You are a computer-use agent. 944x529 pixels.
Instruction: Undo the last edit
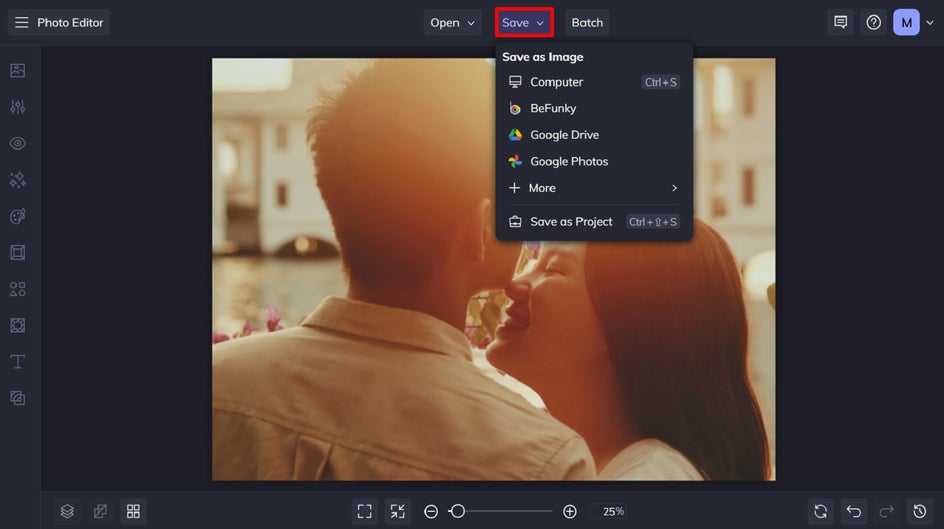click(x=854, y=511)
